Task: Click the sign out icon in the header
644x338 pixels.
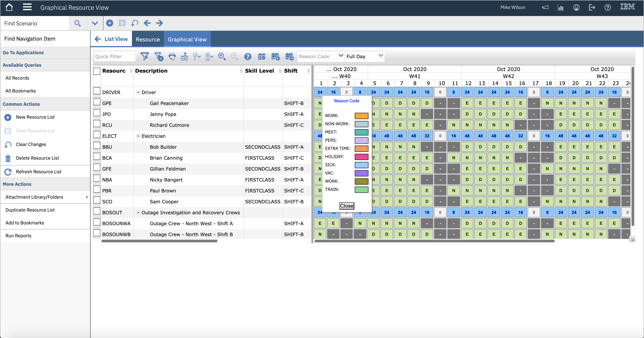Action: tap(592, 7)
